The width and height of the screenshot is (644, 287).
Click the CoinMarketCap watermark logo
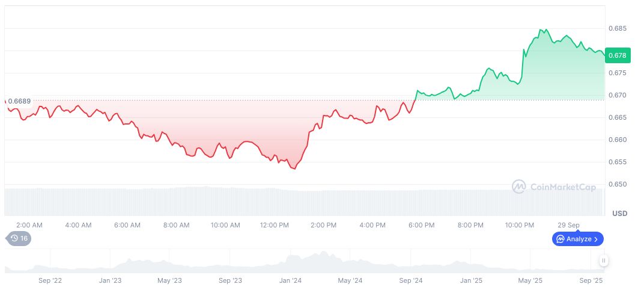[x=553, y=187]
